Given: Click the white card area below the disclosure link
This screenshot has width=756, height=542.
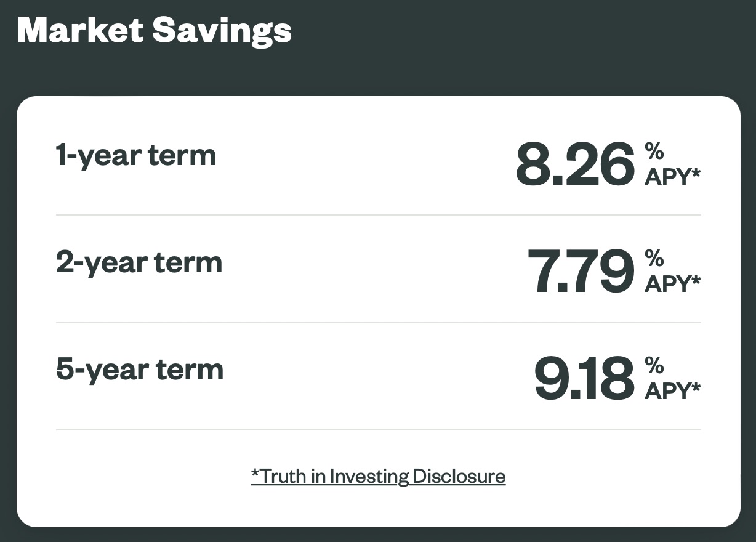Looking at the screenshot, I should tap(378, 506).
